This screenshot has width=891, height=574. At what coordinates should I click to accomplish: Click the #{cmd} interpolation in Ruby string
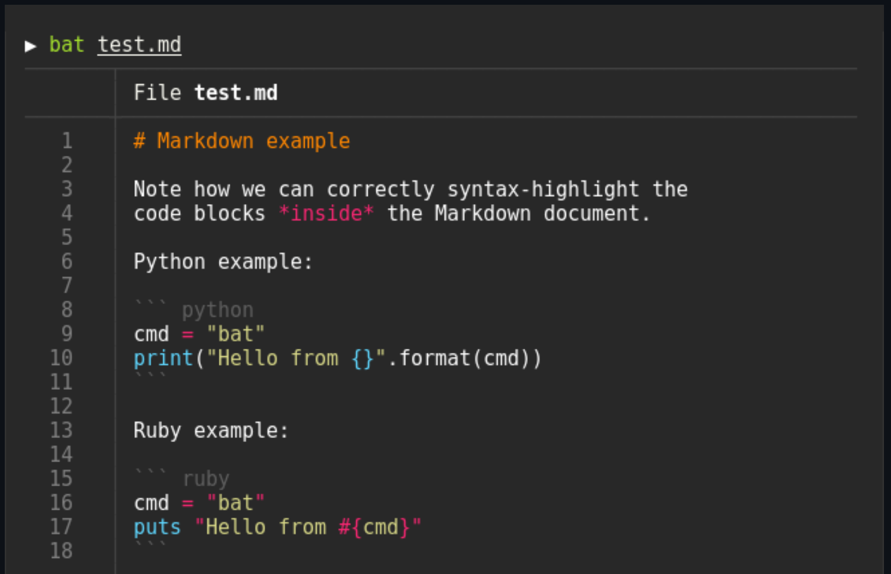(x=374, y=527)
